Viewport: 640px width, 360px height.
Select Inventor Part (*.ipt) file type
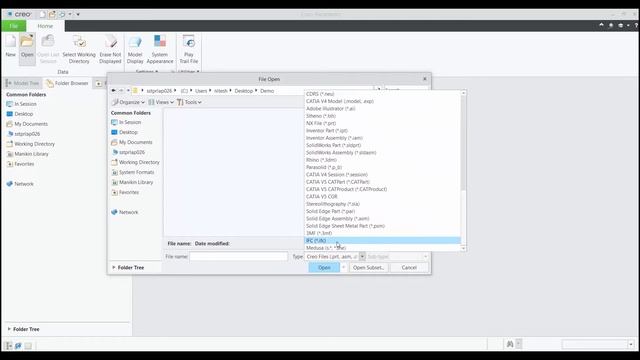(x=382, y=131)
